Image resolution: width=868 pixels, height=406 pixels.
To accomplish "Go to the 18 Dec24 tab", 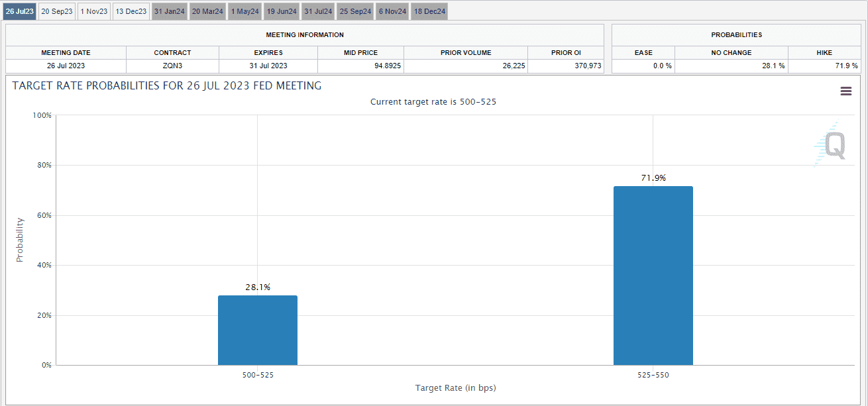I will pos(429,11).
